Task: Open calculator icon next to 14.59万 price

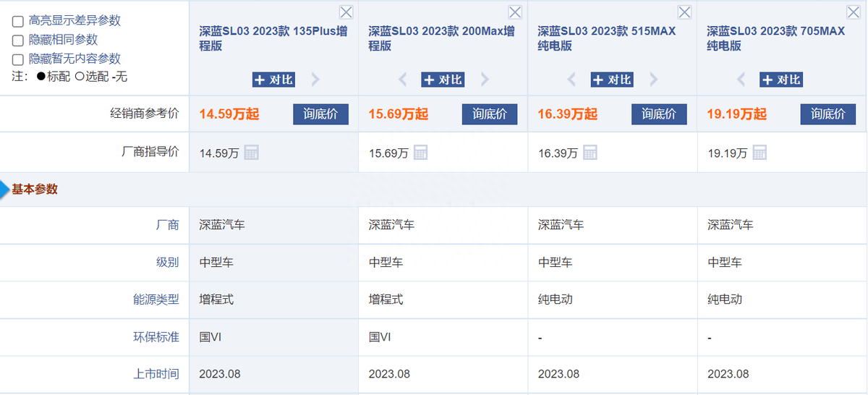Action: pos(251,153)
